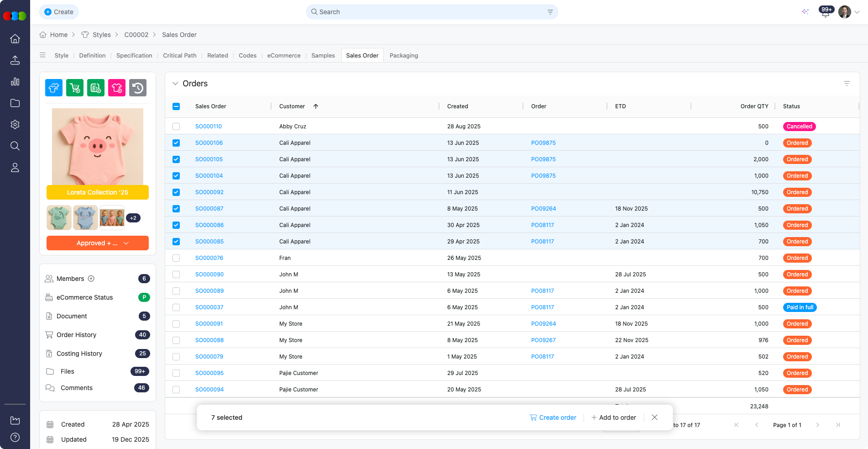Uncheck the SO000106 row checkbox

(x=176, y=143)
